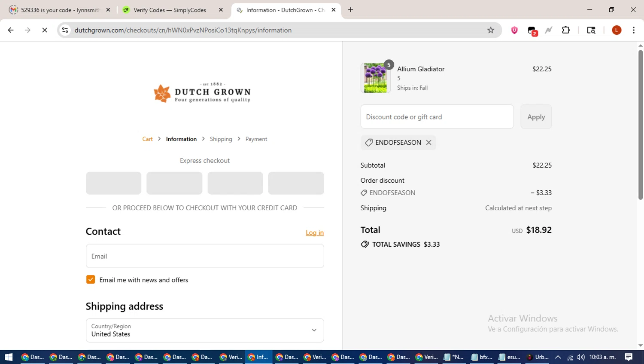Image resolution: width=644 pixels, height=364 pixels.
Task: Focus the Discount code or gift card field
Action: pyautogui.click(x=437, y=117)
